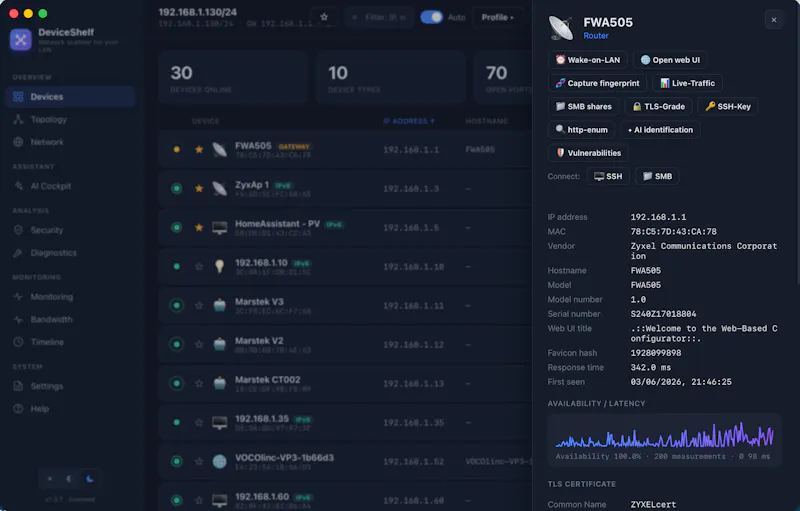
Task: Click the lightbulb icon for 192.168.1.10
Action: (219, 266)
